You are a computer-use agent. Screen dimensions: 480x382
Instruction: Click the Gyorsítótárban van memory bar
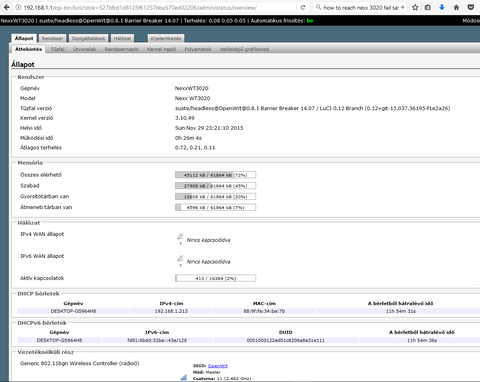point(215,197)
